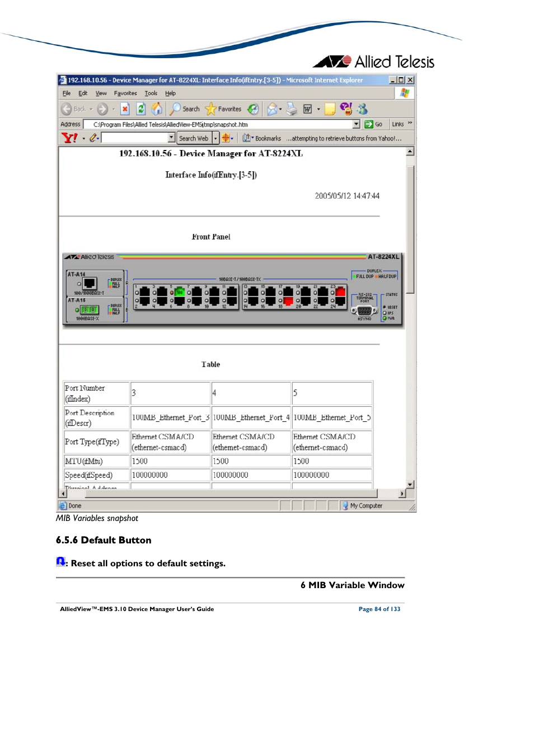Screen dimensions: 534x756
Task: Click the Yahoo! Y! logo icon
Action: pyautogui.click(x=70, y=138)
